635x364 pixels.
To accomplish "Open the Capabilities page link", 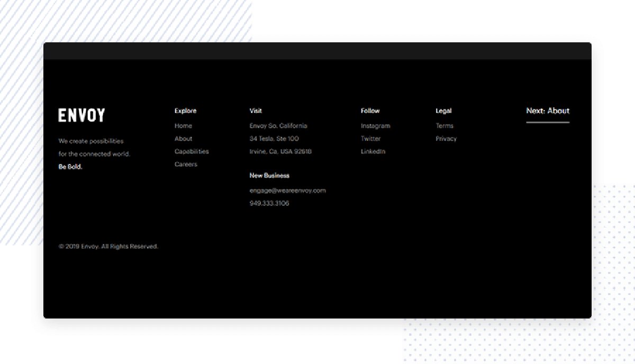I will (x=192, y=151).
